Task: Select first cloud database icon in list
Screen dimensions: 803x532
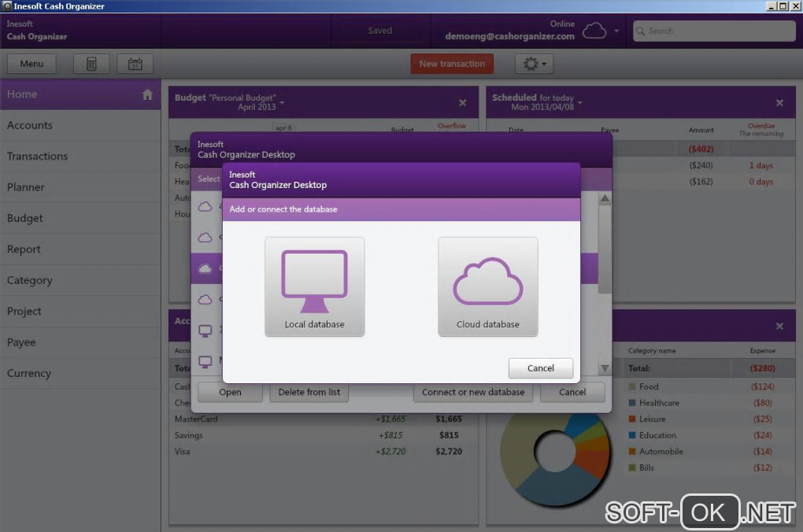Action: 205,206
